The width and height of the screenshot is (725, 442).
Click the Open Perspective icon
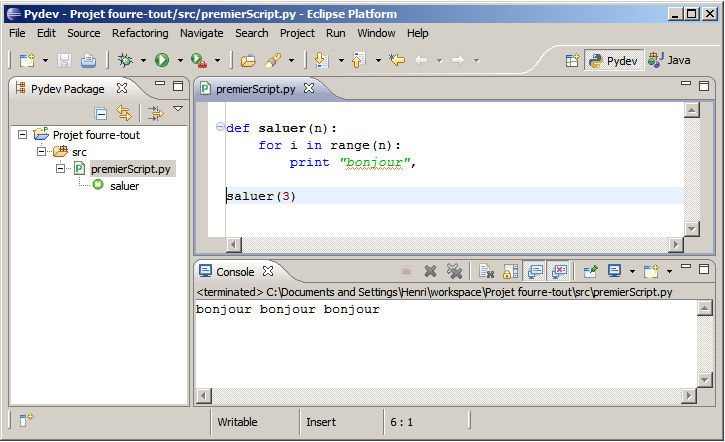pyautogui.click(x=572, y=61)
